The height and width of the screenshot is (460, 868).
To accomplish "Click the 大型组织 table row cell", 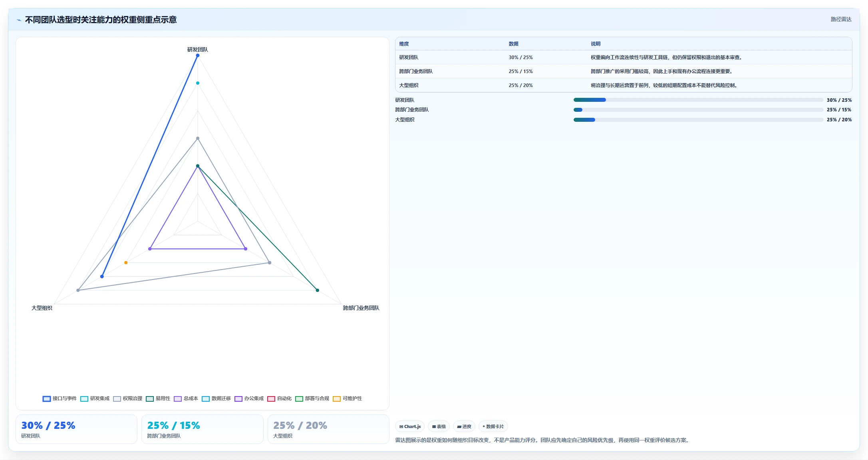I will (x=409, y=85).
